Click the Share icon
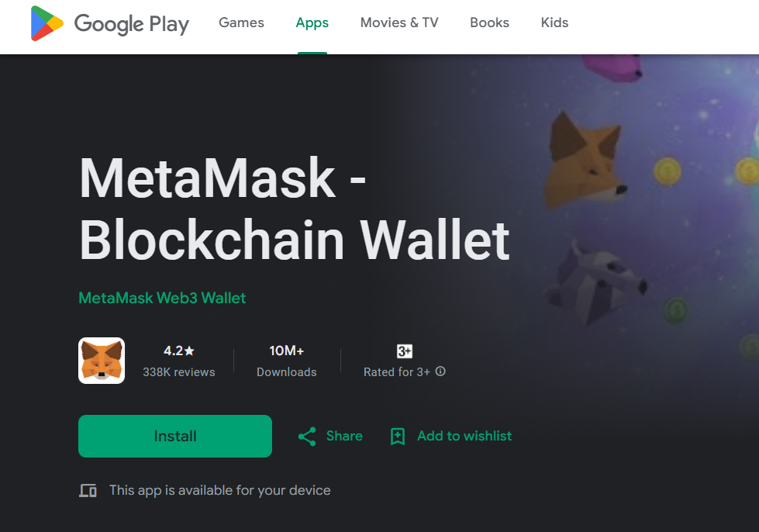This screenshot has height=532, width=759. point(307,437)
